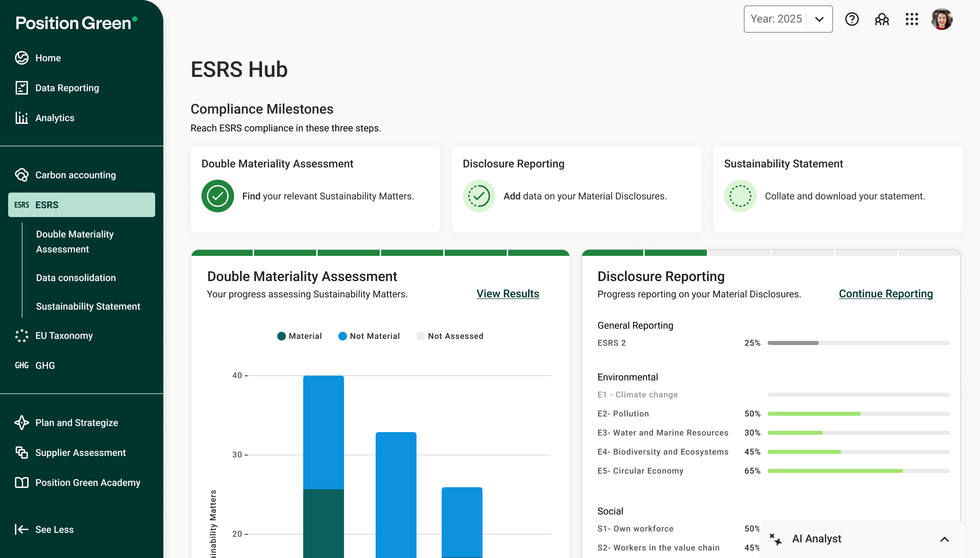
Task: Select Data consolidation submenu item
Action: click(76, 278)
